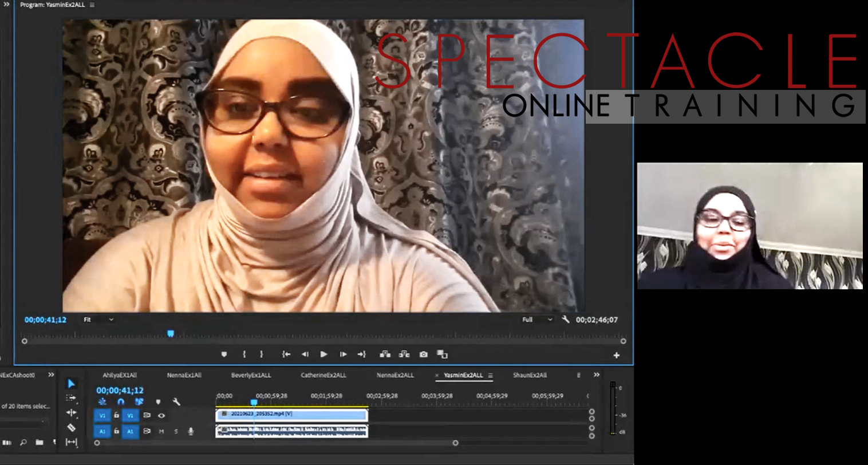
Task: Open timeline display settings wrench
Action: point(176,402)
